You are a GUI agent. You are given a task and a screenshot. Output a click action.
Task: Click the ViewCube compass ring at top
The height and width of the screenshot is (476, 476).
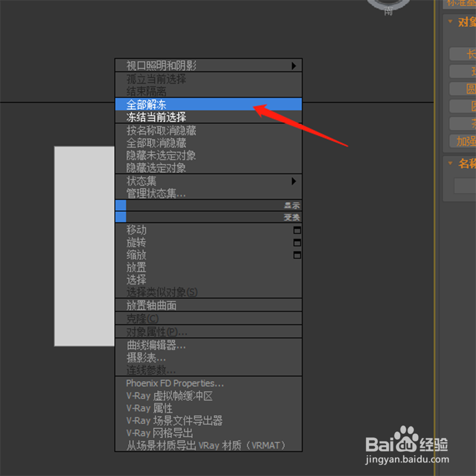(389, 6)
